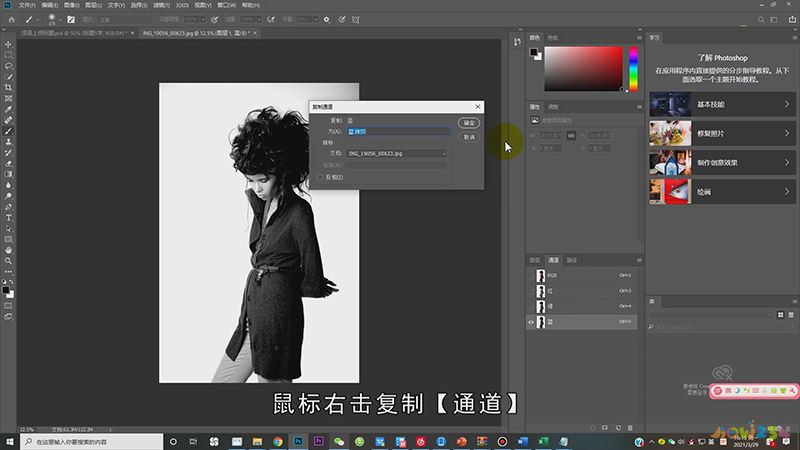Click the symmetry butterfly icon
Screen dimensions: 800x450
pos(356,20)
